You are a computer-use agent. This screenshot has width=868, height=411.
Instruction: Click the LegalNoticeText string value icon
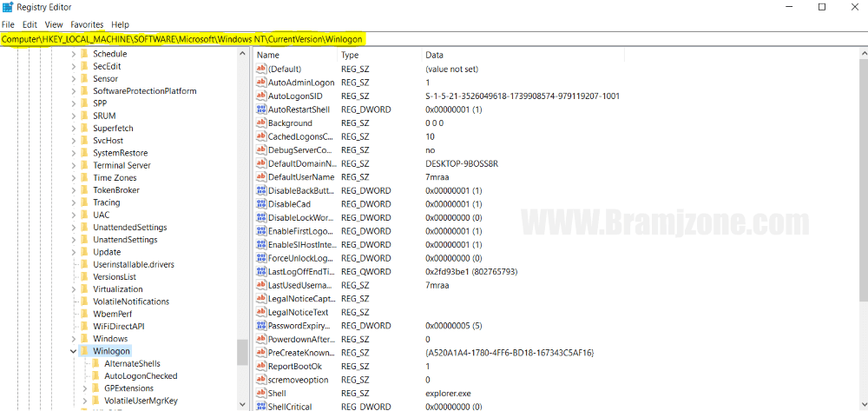coord(261,312)
